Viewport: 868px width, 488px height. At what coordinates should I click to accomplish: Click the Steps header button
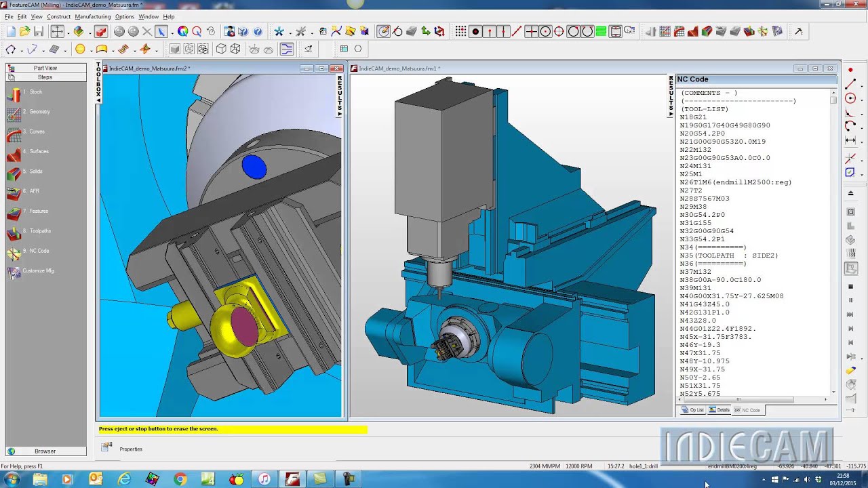(x=46, y=77)
